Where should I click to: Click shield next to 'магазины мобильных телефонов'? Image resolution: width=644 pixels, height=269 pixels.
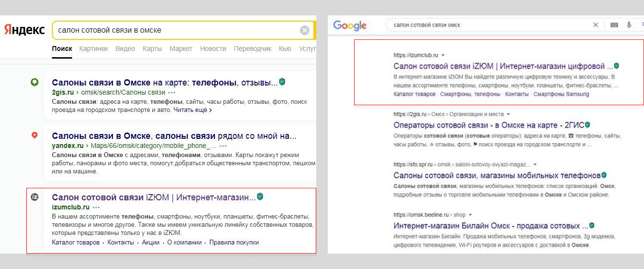click(604, 175)
